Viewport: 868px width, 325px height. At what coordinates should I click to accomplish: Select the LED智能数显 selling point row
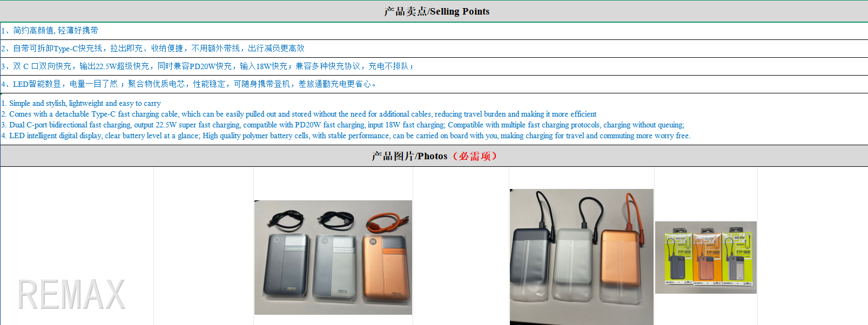click(434, 84)
